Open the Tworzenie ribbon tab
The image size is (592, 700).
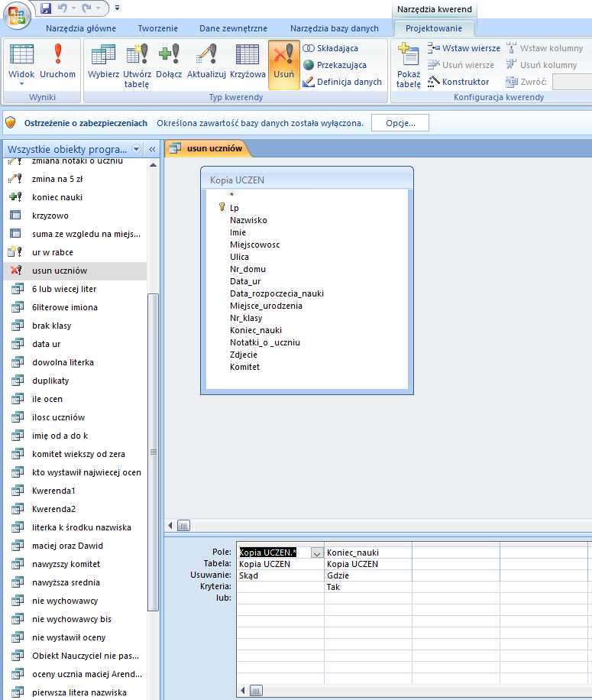(157, 28)
